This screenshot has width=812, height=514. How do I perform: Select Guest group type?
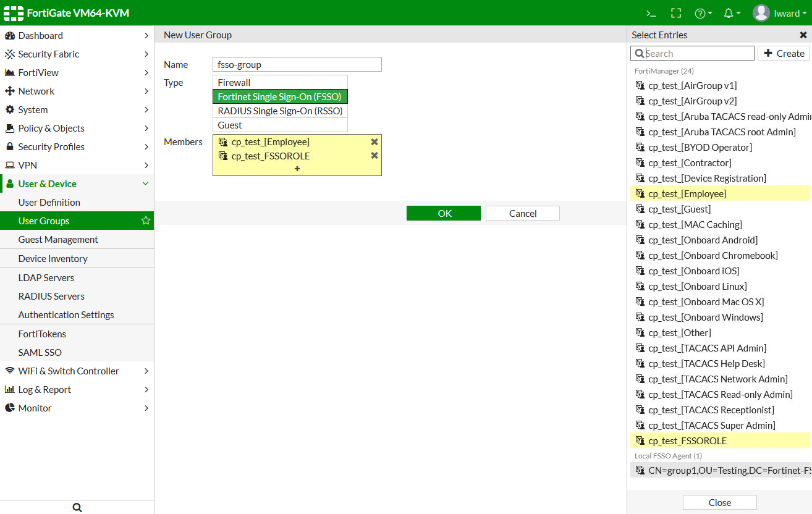(x=280, y=125)
